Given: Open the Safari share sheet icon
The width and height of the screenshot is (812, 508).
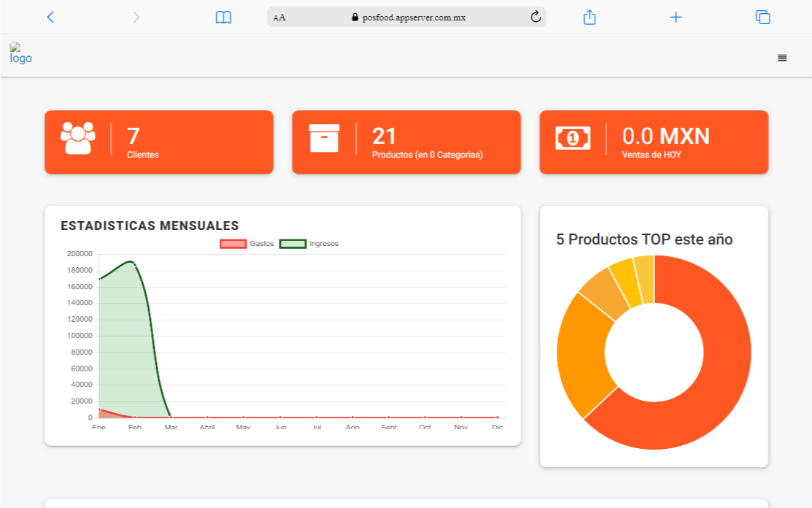Looking at the screenshot, I should 589,17.
